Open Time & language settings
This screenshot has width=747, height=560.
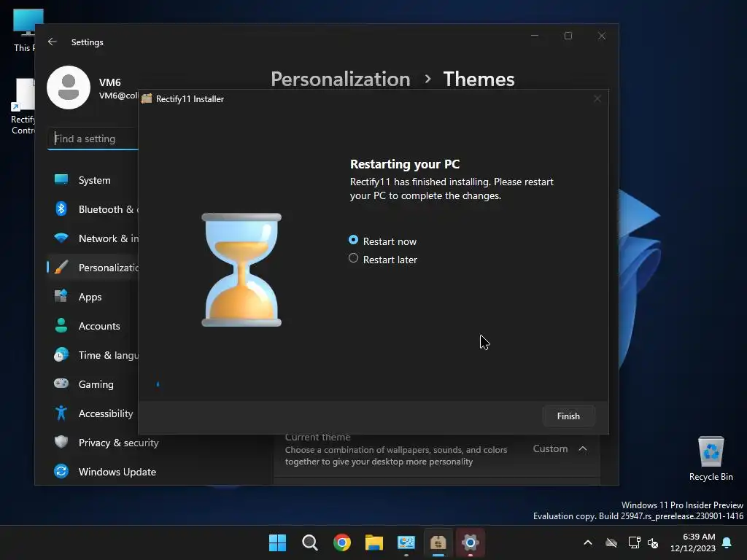click(x=93, y=355)
